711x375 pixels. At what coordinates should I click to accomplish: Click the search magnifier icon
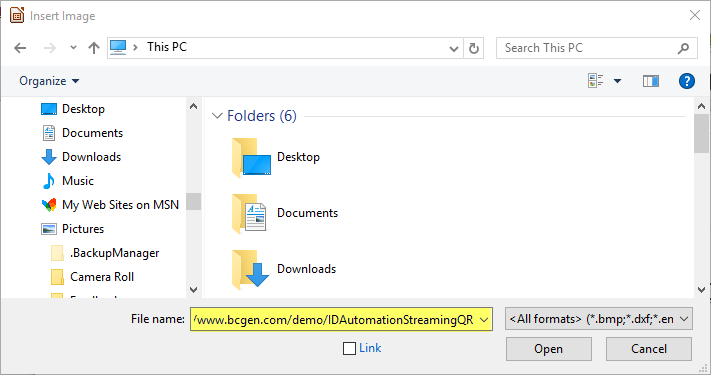tap(683, 48)
